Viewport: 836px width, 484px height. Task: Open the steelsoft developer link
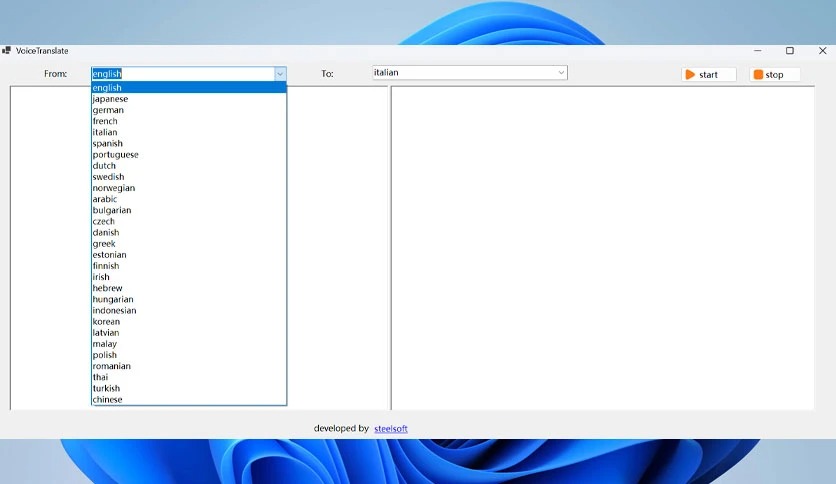pos(391,429)
